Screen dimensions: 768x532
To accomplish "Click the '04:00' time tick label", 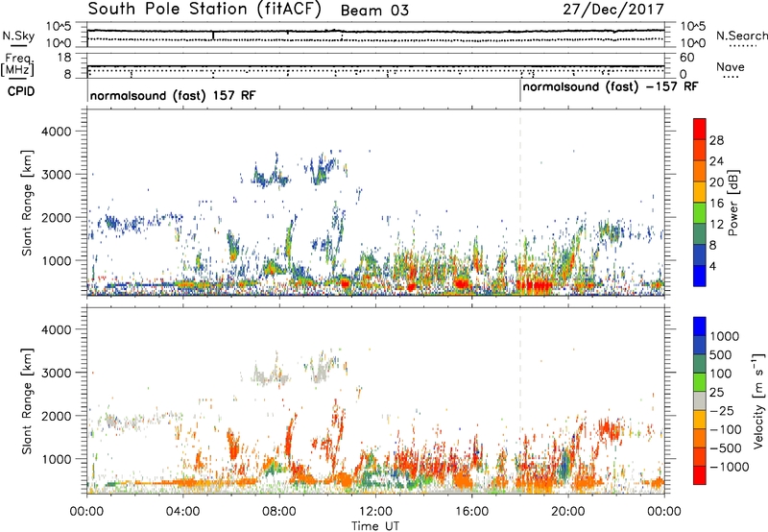I will pos(183,512).
